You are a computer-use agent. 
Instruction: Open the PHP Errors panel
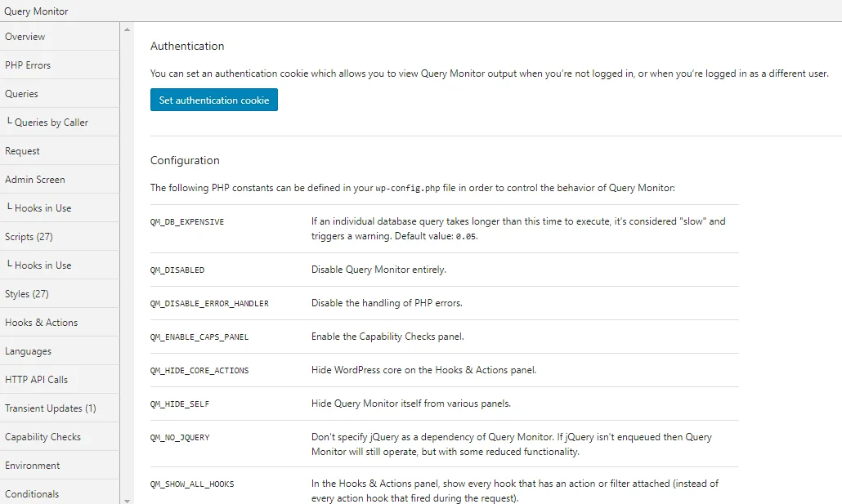(60, 65)
